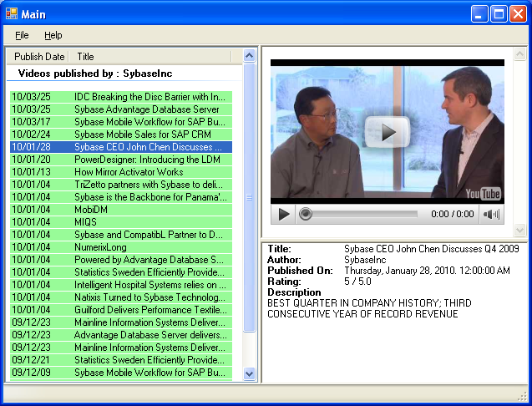Select 'Guilford Delivers Performance Textile' video

121,310
